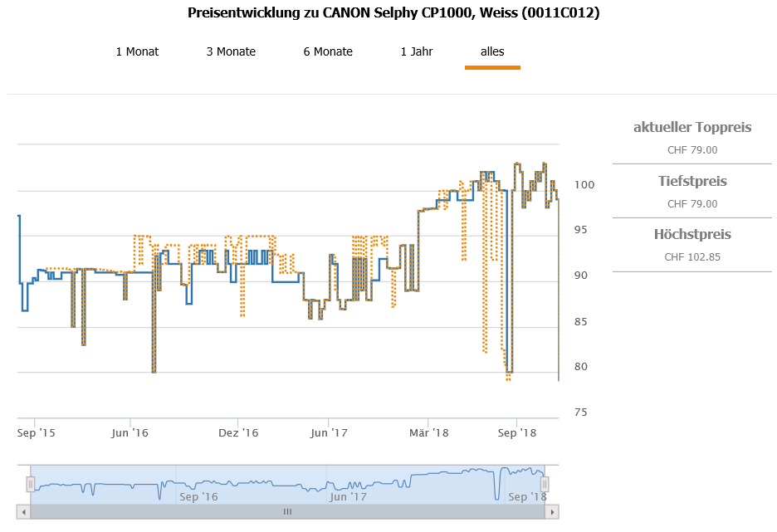Click the aktueller Toppreis heading

(692, 127)
